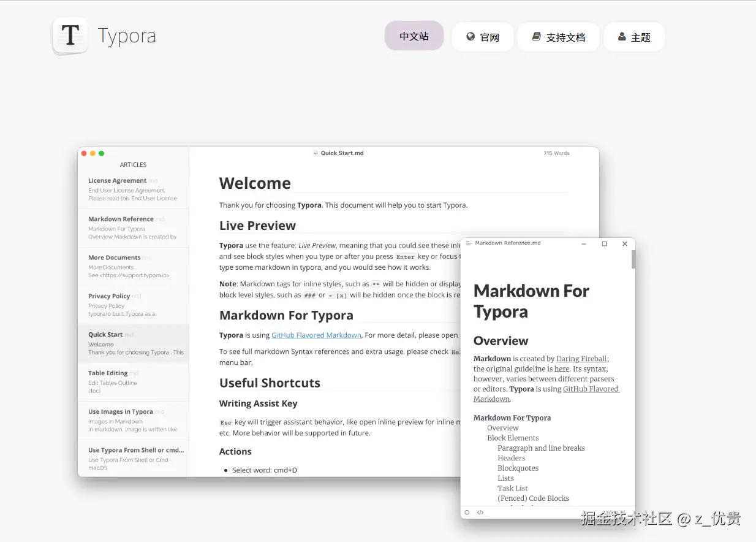Jump to Overview in table of contents
This screenshot has height=542, width=756.
coord(502,428)
